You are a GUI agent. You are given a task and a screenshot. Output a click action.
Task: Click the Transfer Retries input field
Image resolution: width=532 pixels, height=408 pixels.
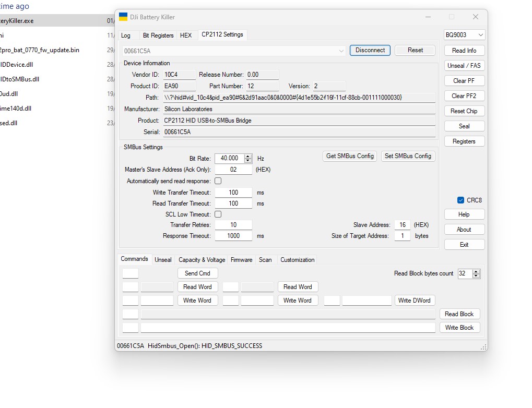(233, 225)
